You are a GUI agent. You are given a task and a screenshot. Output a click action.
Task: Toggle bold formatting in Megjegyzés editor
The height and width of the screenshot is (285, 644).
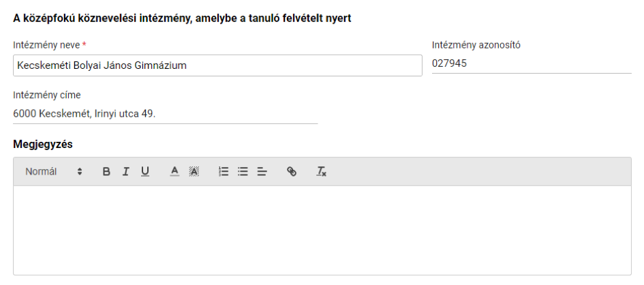coord(106,172)
